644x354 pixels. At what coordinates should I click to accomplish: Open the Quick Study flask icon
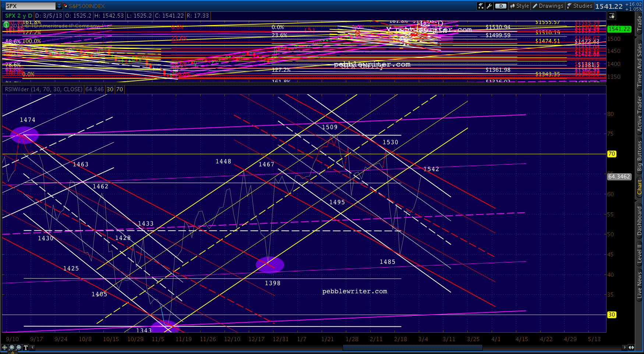click(481, 6)
